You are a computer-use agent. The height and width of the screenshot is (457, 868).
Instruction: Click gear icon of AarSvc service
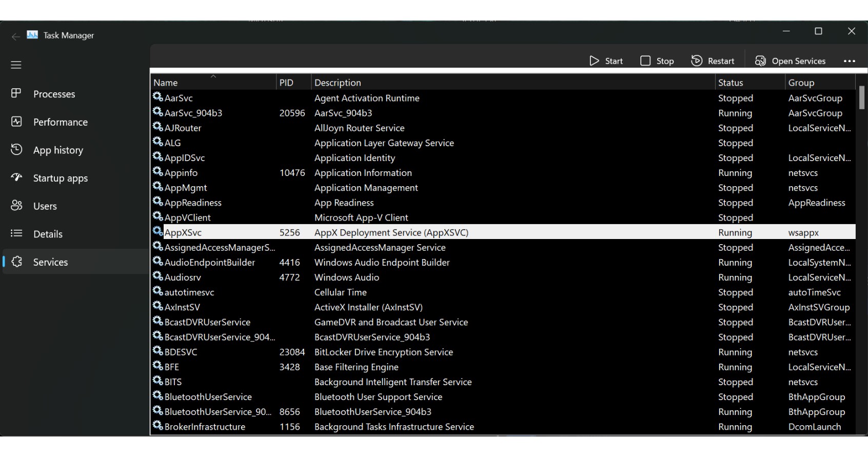click(x=158, y=97)
